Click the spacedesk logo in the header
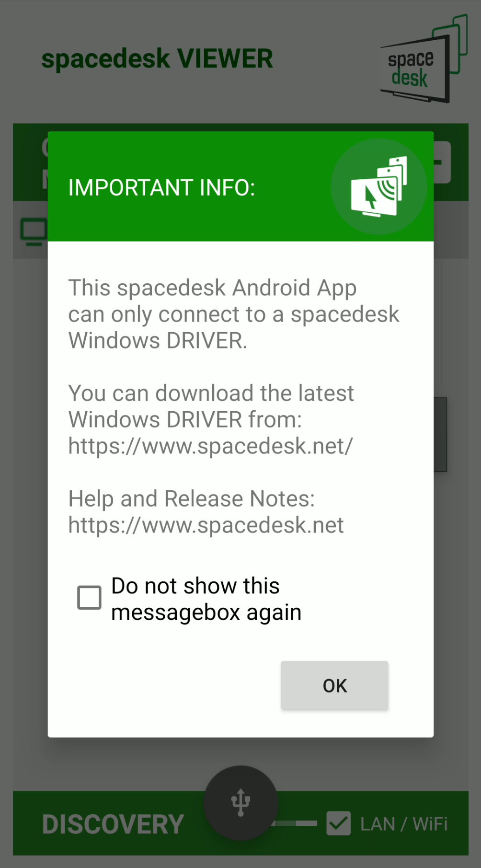This screenshot has height=868, width=481. coord(424,59)
